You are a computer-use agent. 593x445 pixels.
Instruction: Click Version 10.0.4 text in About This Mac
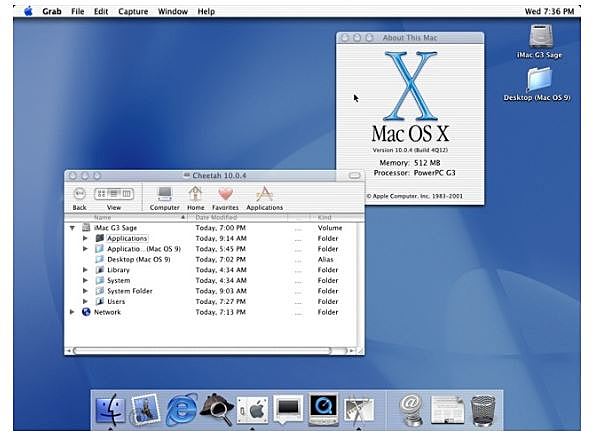tap(410, 150)
